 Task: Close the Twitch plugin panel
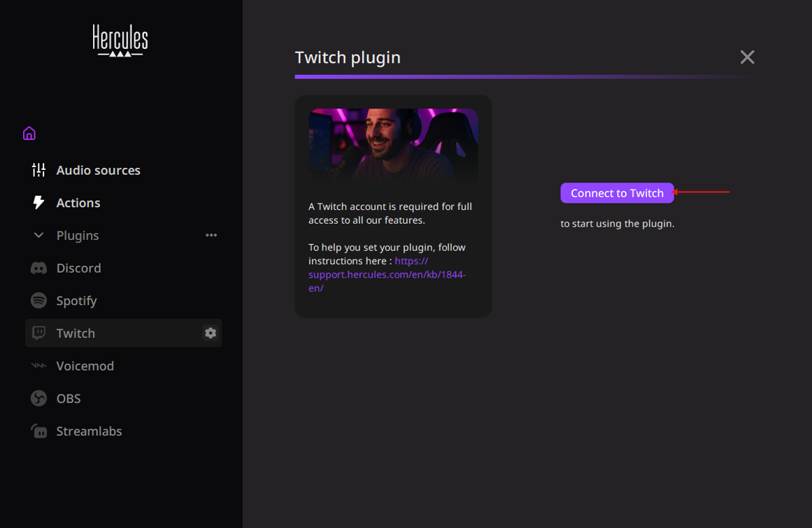[747, 57]
